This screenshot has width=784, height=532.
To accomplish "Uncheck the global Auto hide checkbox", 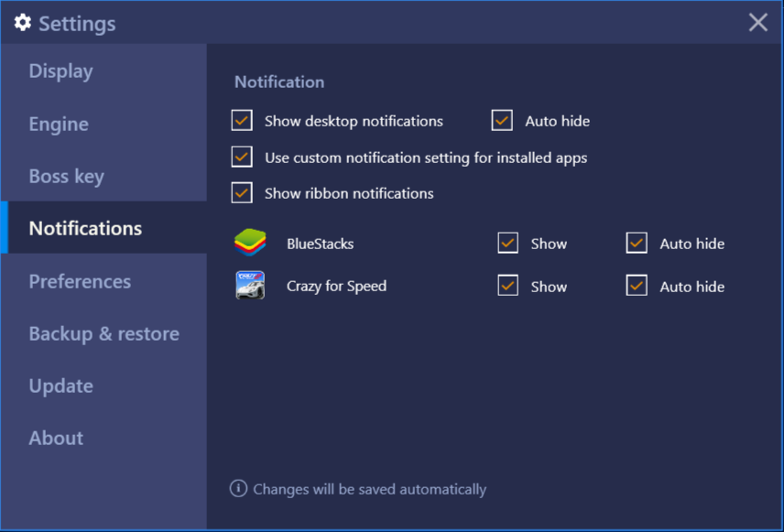I will [502, 121].
